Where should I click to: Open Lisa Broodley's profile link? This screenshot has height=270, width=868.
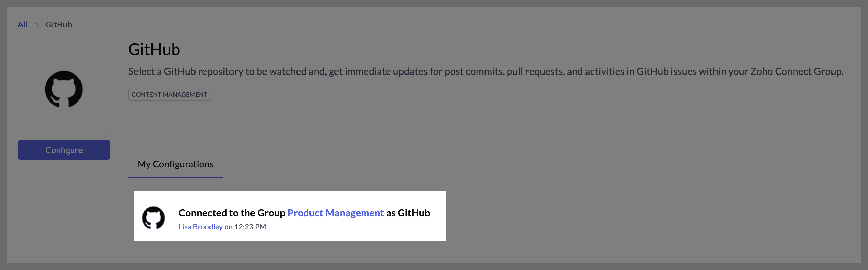tap(201, 227)
